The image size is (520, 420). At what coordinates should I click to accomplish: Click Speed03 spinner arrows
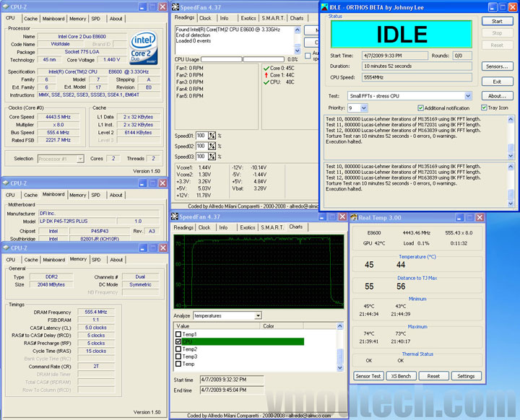point(212,156)
